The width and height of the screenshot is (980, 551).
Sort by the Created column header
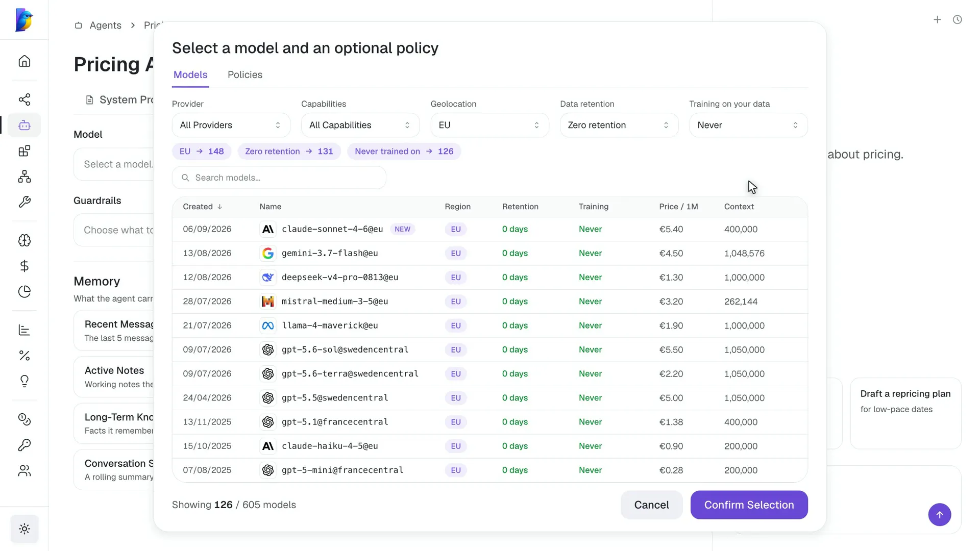203,207
